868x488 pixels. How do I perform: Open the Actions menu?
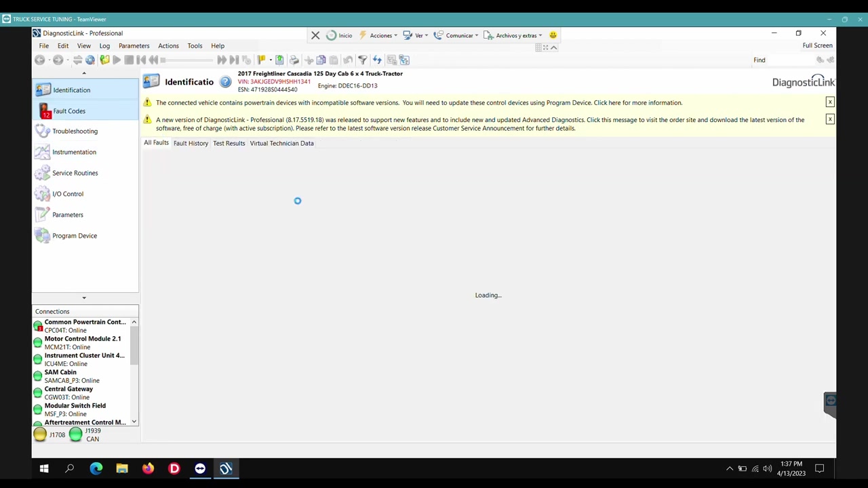(x=168, y=46)
